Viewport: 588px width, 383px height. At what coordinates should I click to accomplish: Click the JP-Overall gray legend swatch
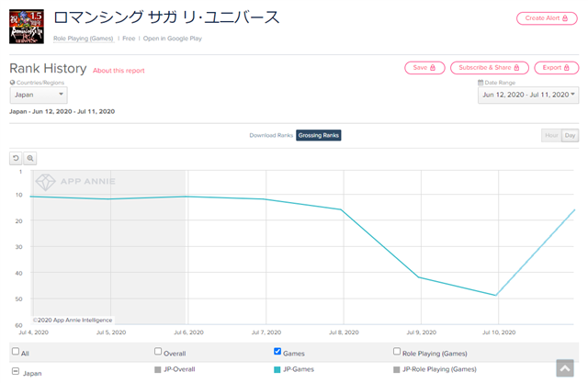pos(157,370)
